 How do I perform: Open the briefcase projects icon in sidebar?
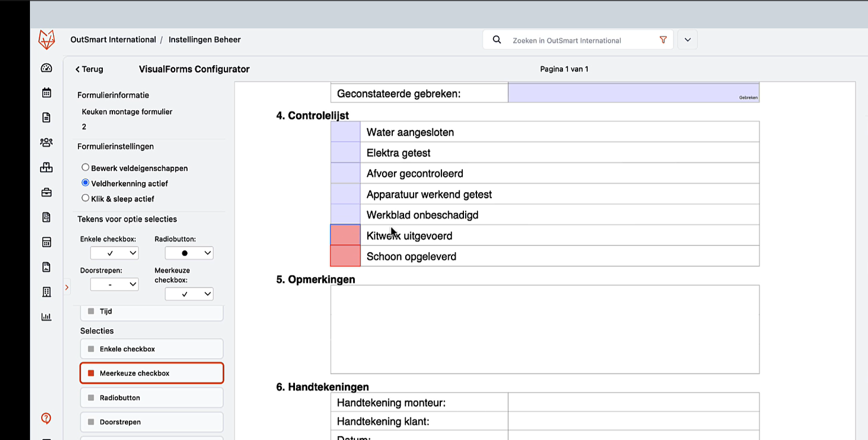[46, 192]
